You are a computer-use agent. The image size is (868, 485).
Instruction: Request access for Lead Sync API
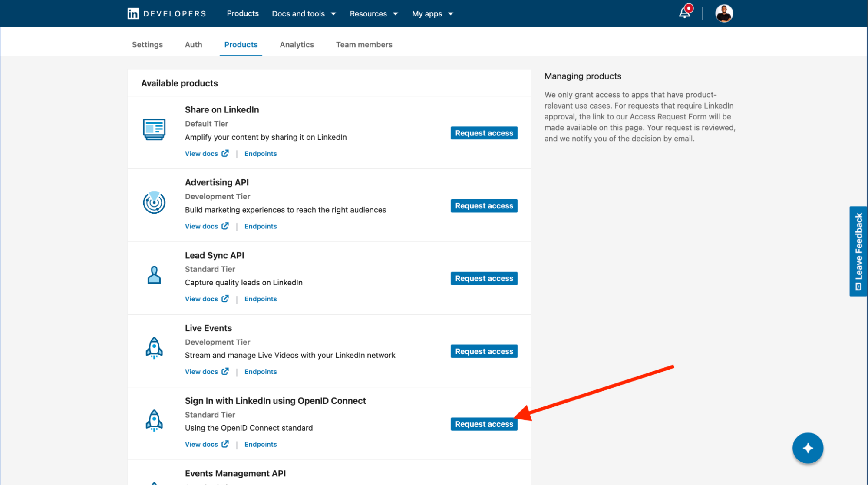coord(484,279)
